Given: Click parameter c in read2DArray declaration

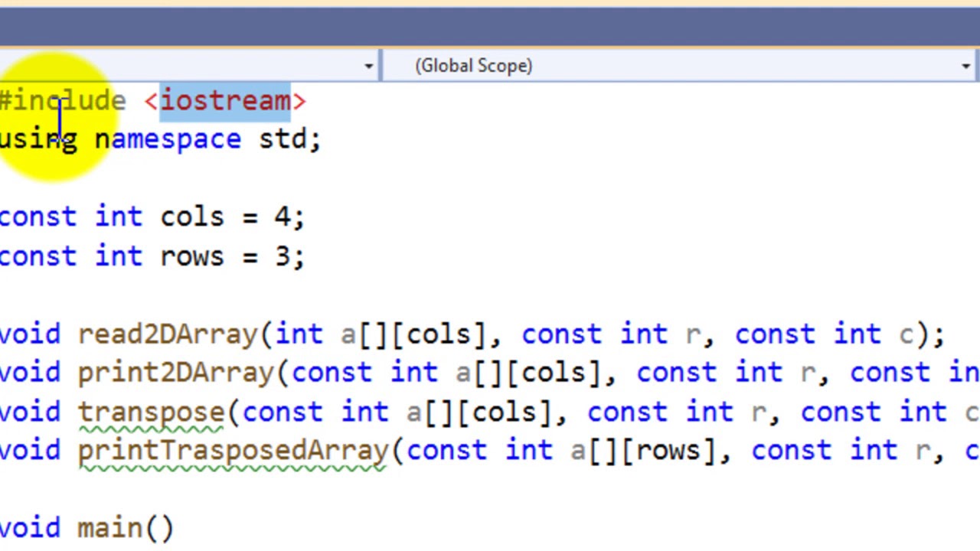Looking at the screenshot, I should [906, 335].
